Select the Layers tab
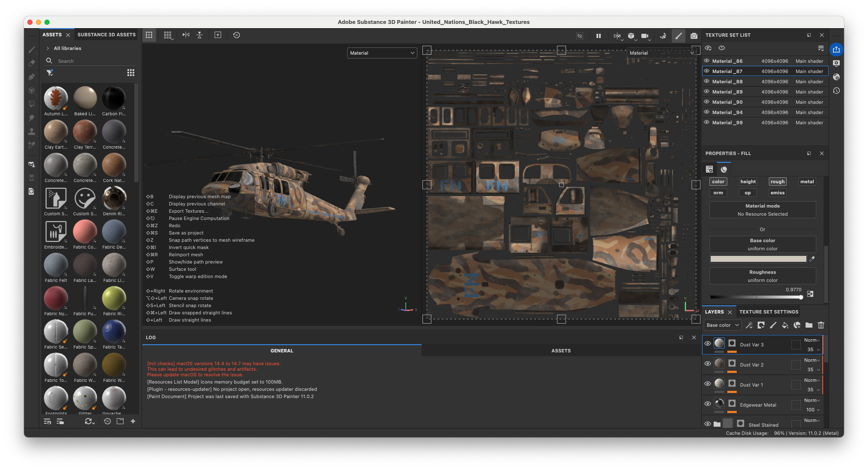The width and height of the screenshot is (868, 469). pos(714,312)
